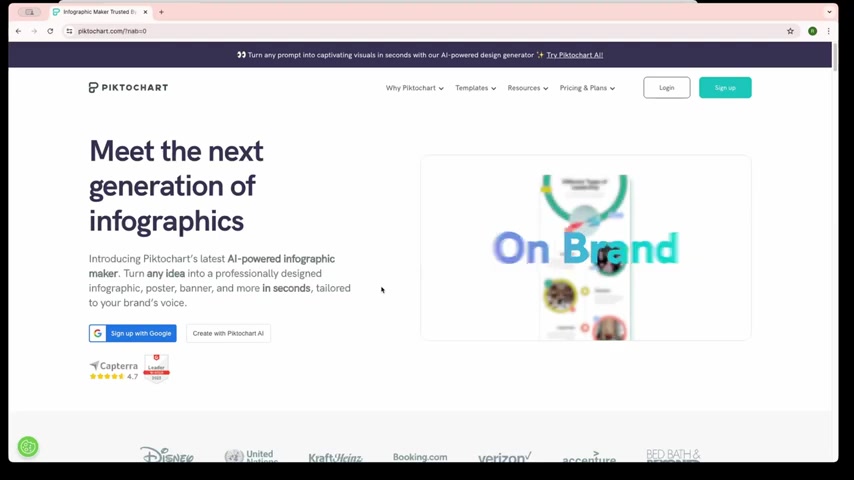Click the Google G icon on signup button
This screenshot has width=854, height=480.
[97, 333]
